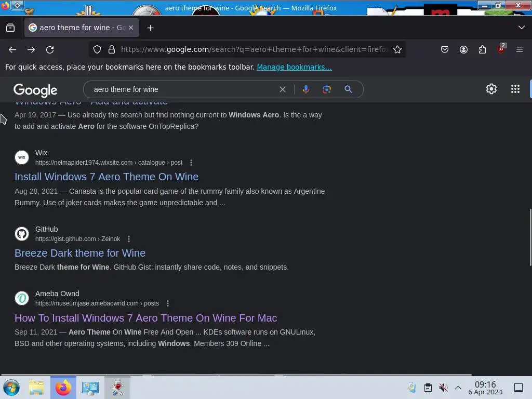Go to the Google logo homepage
Screen dimensions: 532x399
pos(35,90)
